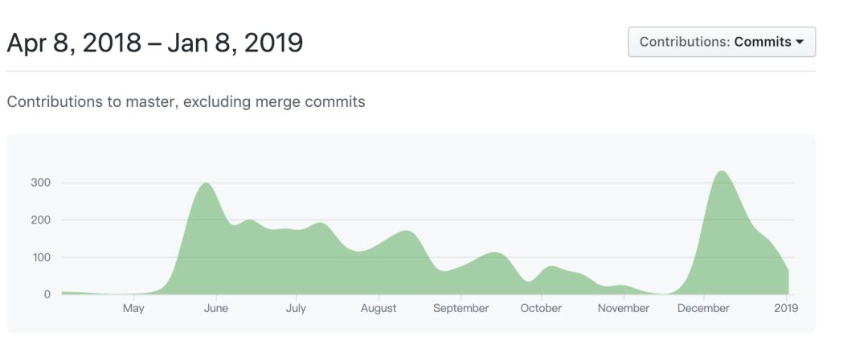
Task: Click the December axis label
Action: click(x=703, y=309)
